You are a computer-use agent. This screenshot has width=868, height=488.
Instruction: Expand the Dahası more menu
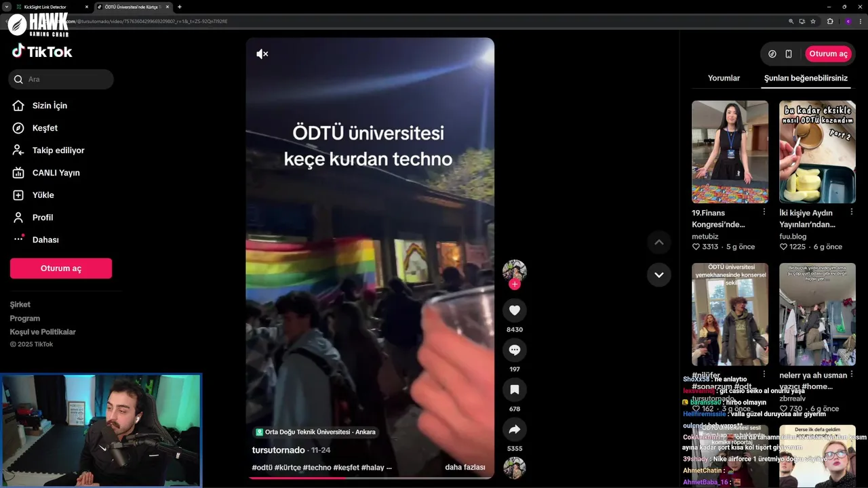pyautogui.click(x=45, y=240)
